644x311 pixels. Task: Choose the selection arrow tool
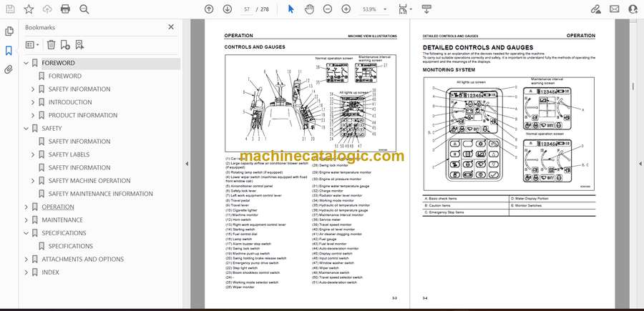[x=291, y=9]
